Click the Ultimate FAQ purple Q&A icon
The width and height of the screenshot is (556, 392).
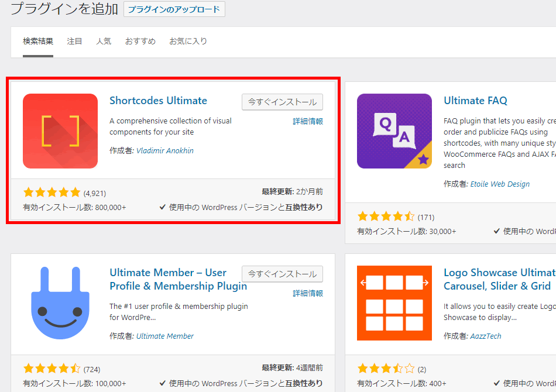[x=394, y=131]
